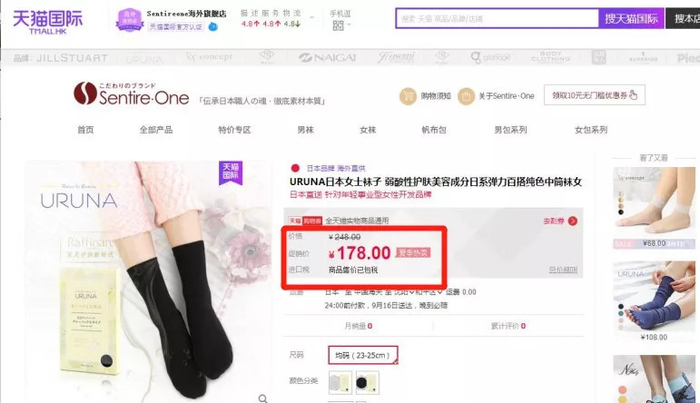700x403 pixels.
Task: Click the red coupon arrow icon
Action: [x=573, y=221]
